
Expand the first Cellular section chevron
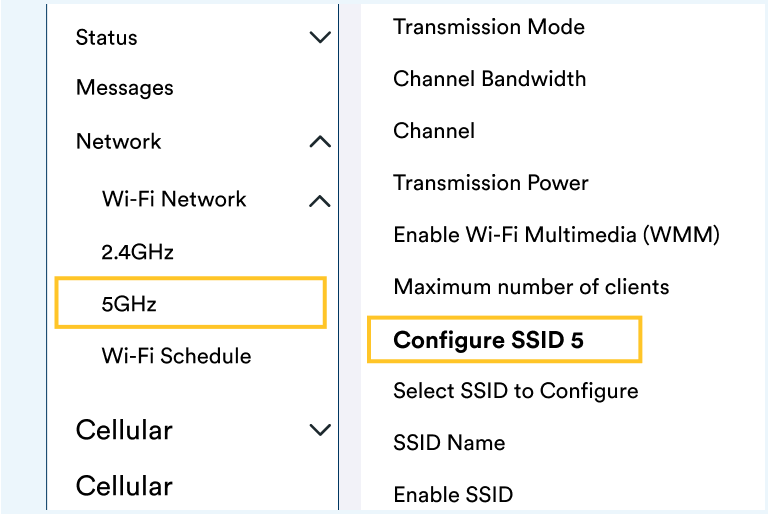pos(320,430)
